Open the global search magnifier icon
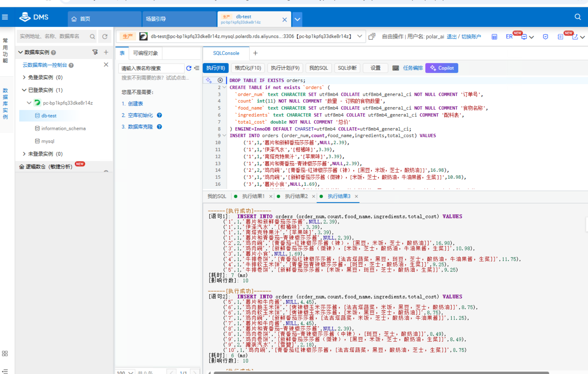This screenshot has height=374, width=588. [578, 17]
